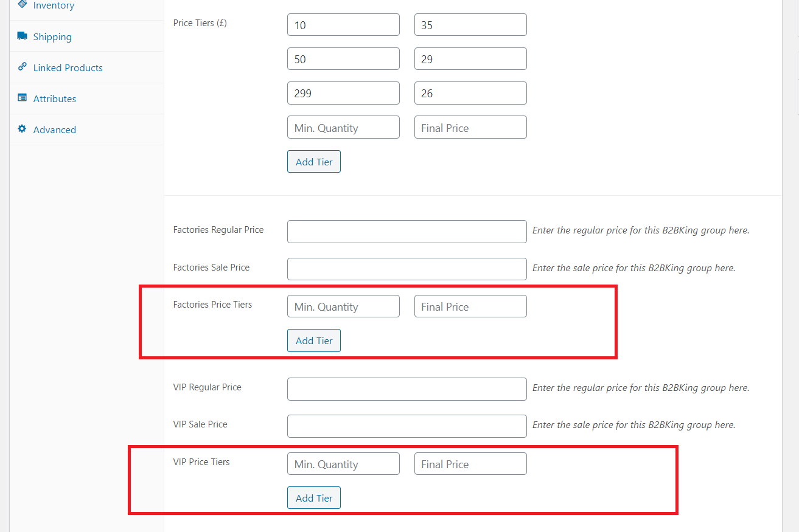Focus price field containing 29
The height and width of the screenshot is (532, 799).
(470, 59)
